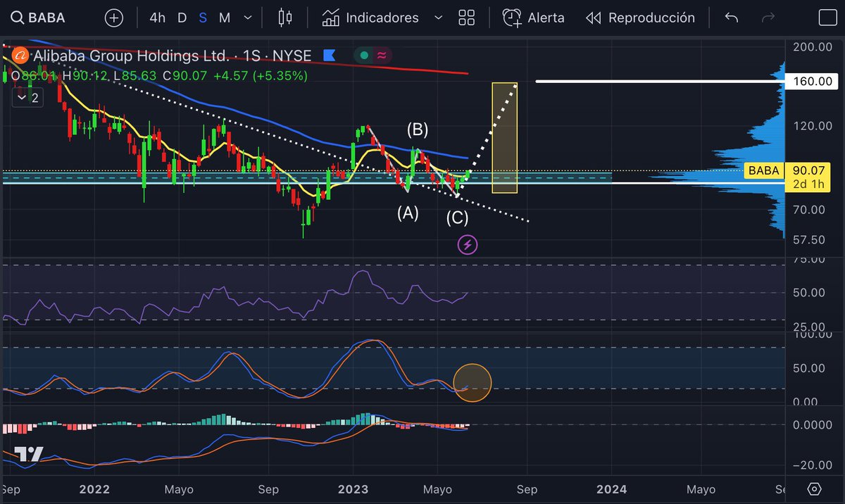Open indicator templates four-squares icon

pyautogui.click(x=466, y=18)
